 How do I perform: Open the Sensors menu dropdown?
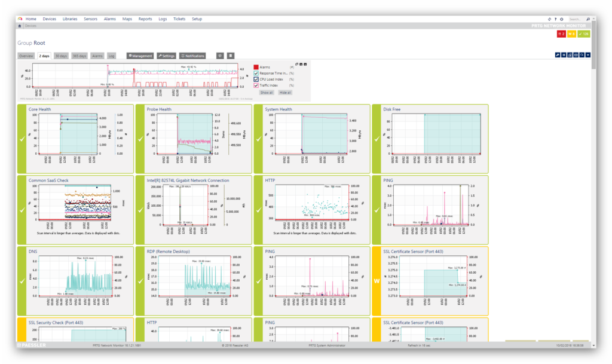coord(90,19)
